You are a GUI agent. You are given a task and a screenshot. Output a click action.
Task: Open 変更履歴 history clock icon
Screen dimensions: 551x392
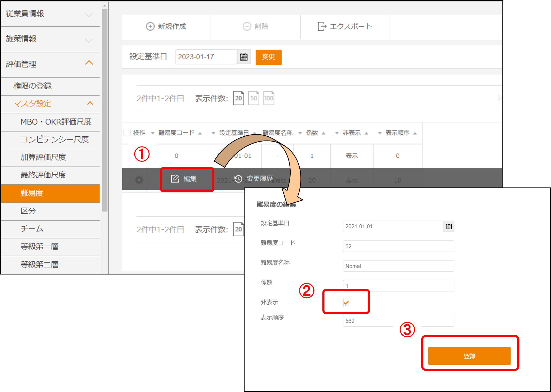tap(238, 179)
